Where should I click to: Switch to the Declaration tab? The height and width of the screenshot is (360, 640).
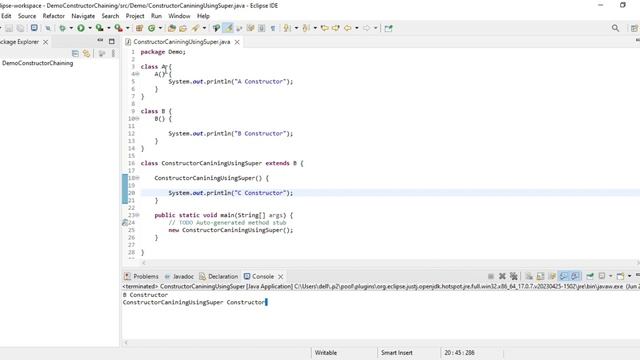(218, 276)
